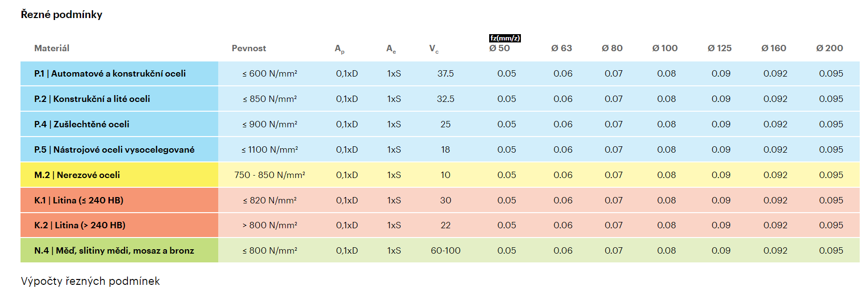
Task: Click the "P.1 | Automatové a konstrukční oceli" row
Action: pyautogui.click(x=110, y=74)
